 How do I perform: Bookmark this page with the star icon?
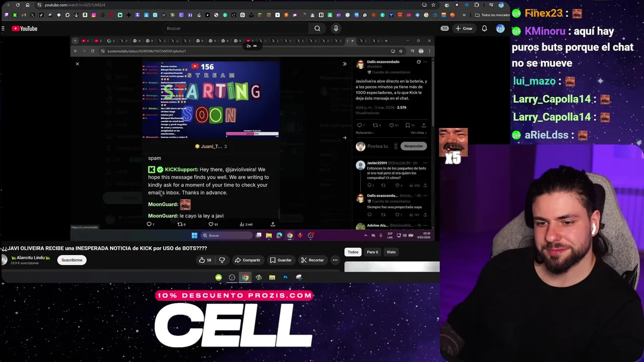(433, 5)
